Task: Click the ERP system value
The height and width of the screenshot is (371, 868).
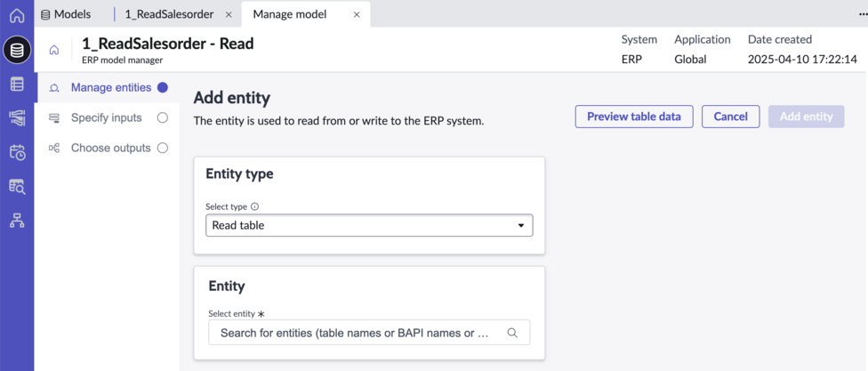Action: coord(631,60)
